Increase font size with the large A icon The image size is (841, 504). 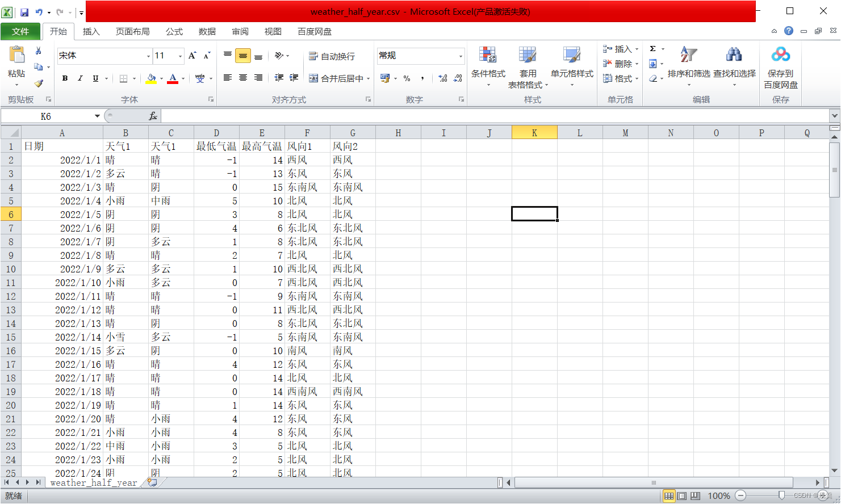pyautogui.click(x=193, y=56)
